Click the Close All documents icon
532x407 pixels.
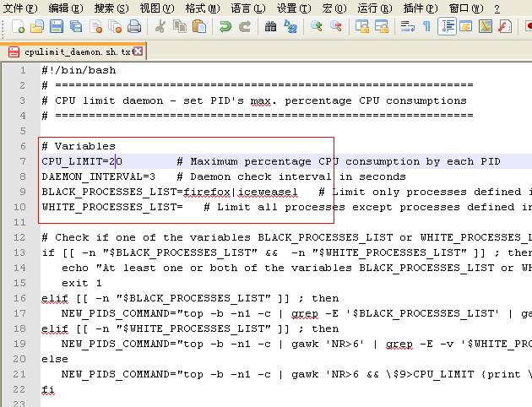point(116,26)
